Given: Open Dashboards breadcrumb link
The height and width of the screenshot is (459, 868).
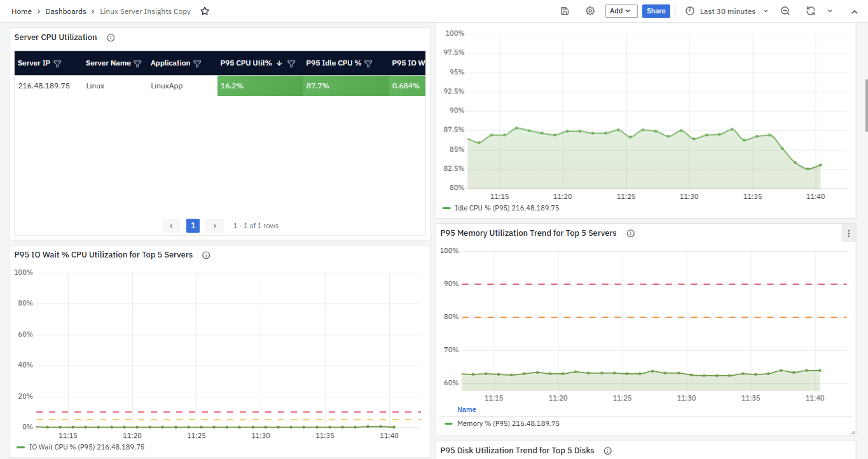Looking at the screenshot, I should click(65, 11).
